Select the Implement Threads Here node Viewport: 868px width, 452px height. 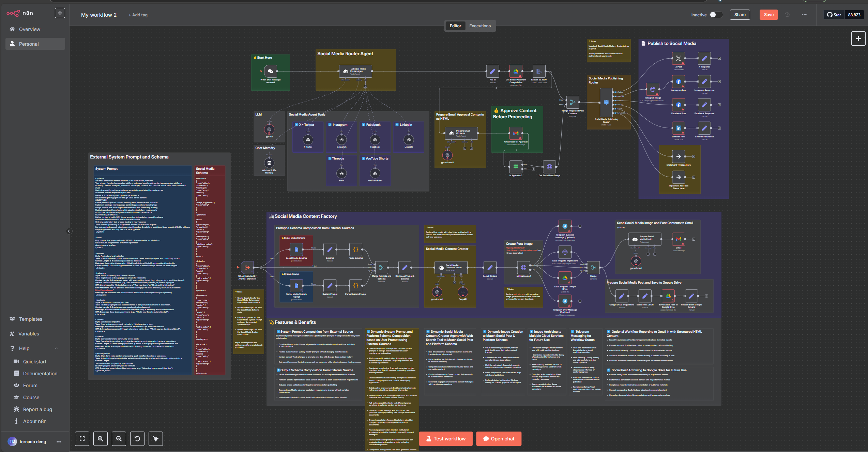coord(679,157)
